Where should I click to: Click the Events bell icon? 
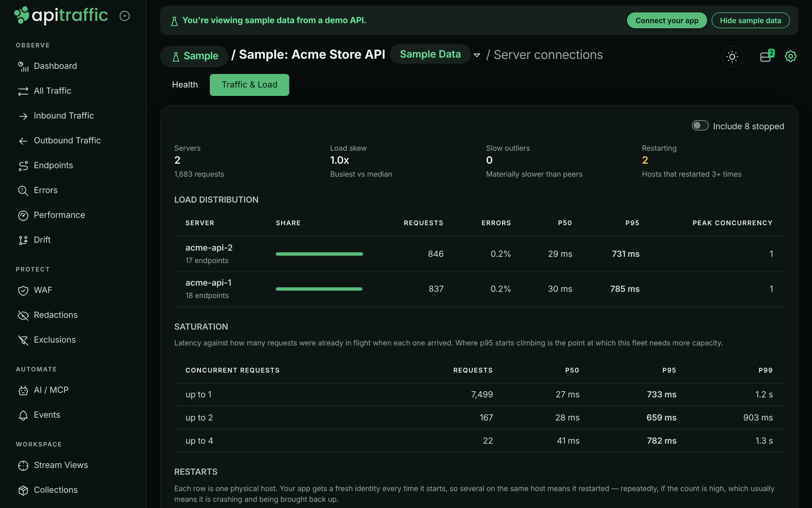[x=23, y=415]
